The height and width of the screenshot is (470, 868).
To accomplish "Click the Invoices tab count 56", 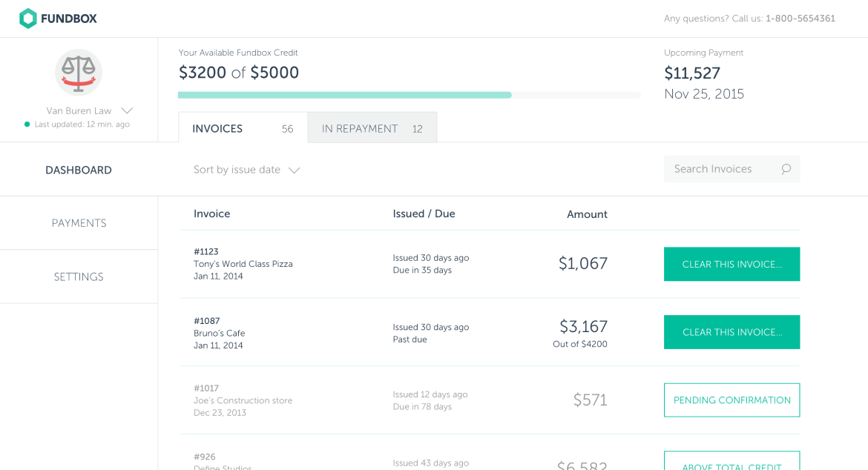I will tap(287, 129).
